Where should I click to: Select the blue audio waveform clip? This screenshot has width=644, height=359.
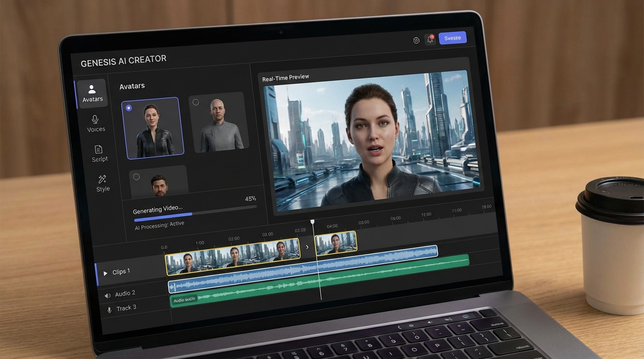(303, 269)
